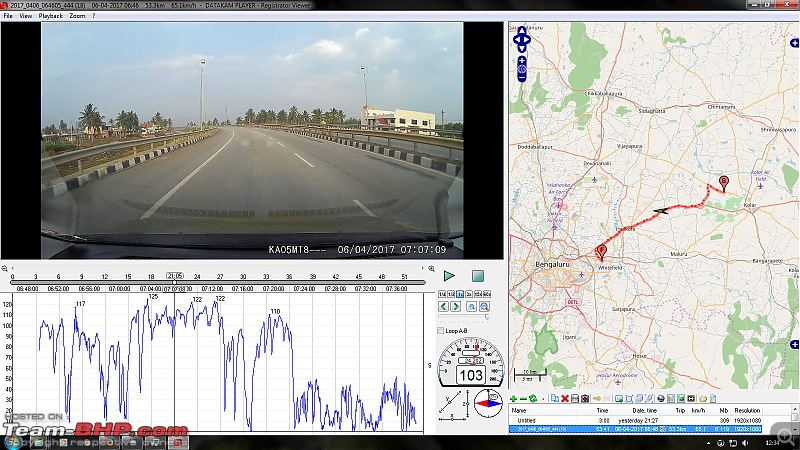Pan map right with arrow control
The height and width of the screenshot is (450, 800).
point(528,39)
